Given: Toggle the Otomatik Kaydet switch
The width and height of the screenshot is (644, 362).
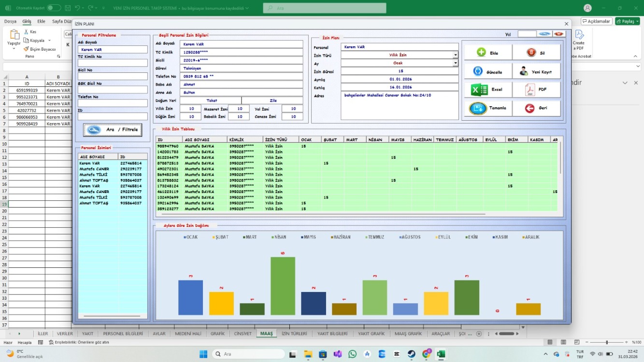Looking at the screenshot, I should pos(54,8).
